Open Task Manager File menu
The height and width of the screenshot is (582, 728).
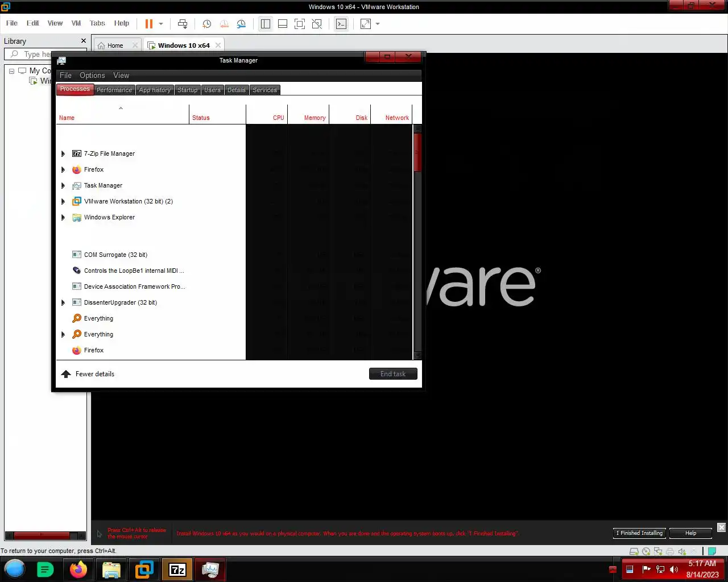66,75
